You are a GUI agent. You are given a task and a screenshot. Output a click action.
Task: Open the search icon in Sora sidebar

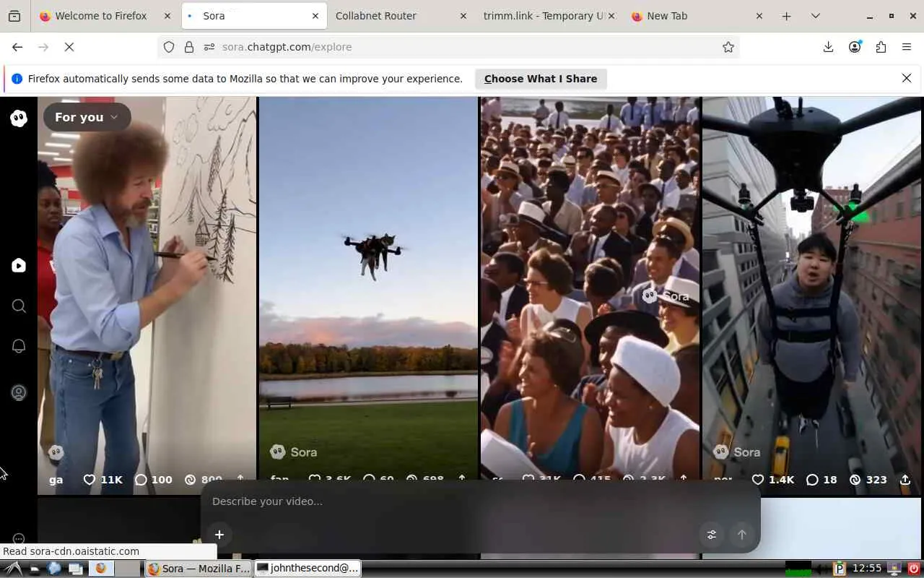click(x=19, y=306)
